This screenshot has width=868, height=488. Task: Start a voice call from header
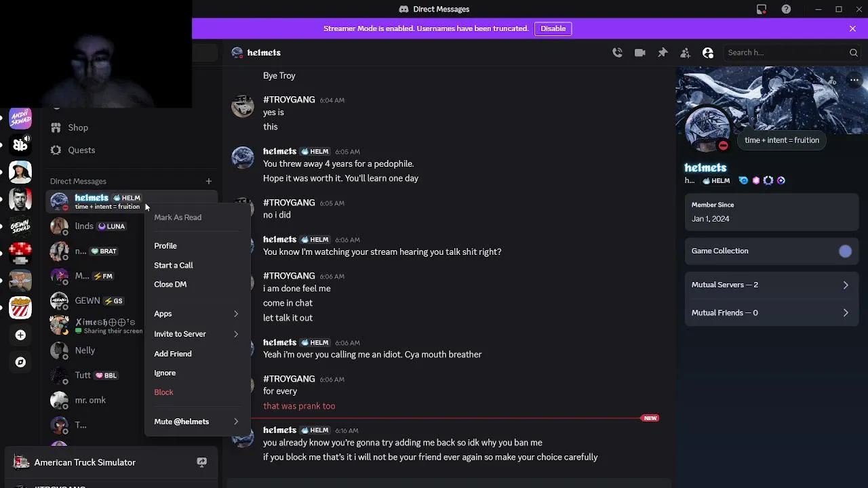point(617,53)
